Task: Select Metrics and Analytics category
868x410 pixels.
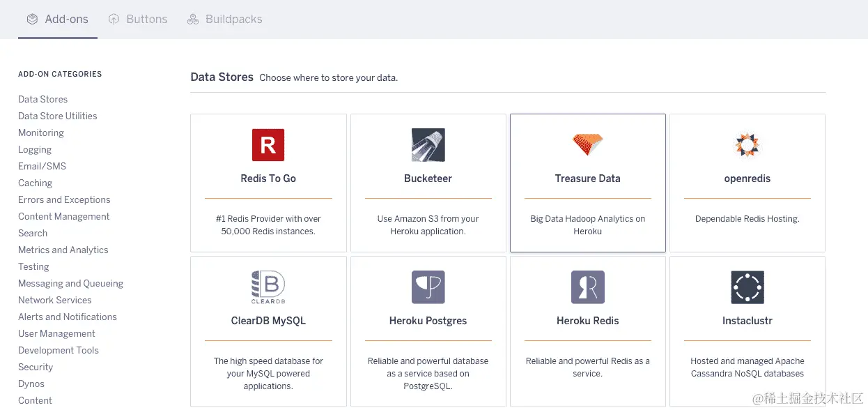Action: (x=63, y=250)
